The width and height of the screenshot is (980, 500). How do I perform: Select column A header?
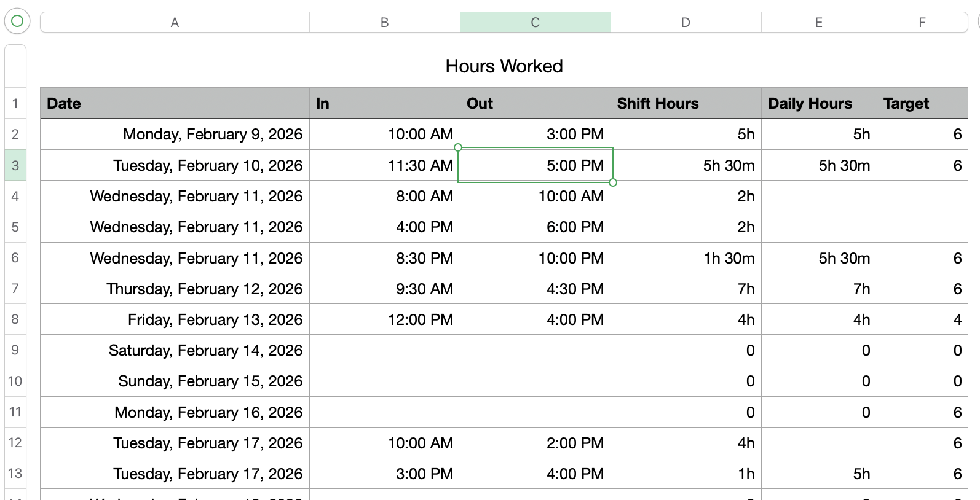pyautogui.click(x=175, y=23)
